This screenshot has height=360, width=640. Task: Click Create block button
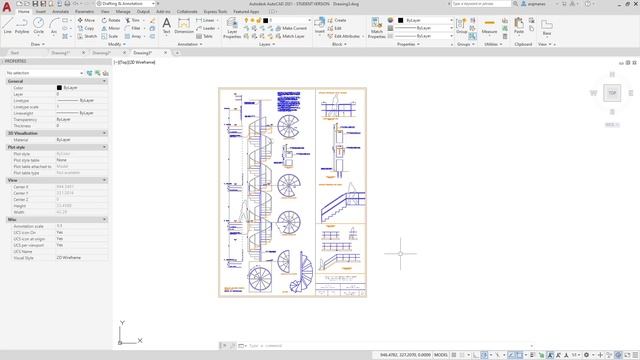[x=337, y=20]
